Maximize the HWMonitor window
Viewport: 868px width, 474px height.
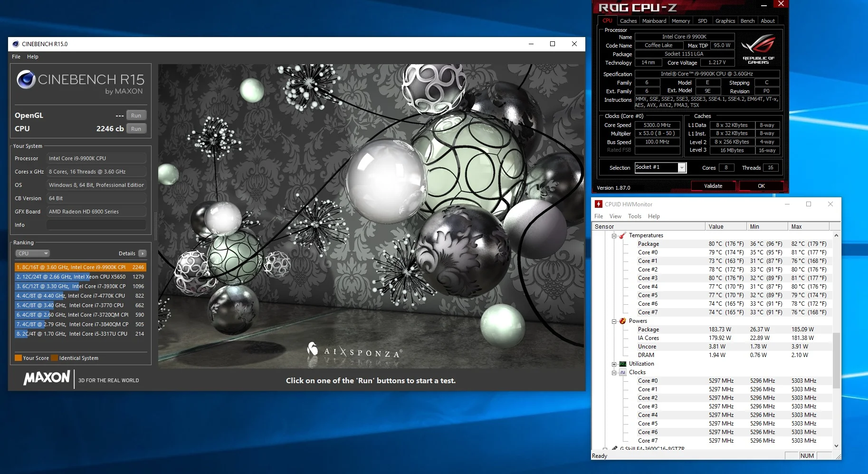(x=809, y=204)
